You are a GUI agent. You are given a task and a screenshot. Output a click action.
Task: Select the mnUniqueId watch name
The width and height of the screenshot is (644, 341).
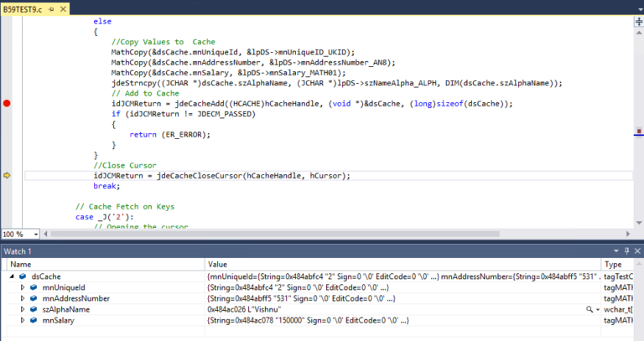(x=64, y=287)
